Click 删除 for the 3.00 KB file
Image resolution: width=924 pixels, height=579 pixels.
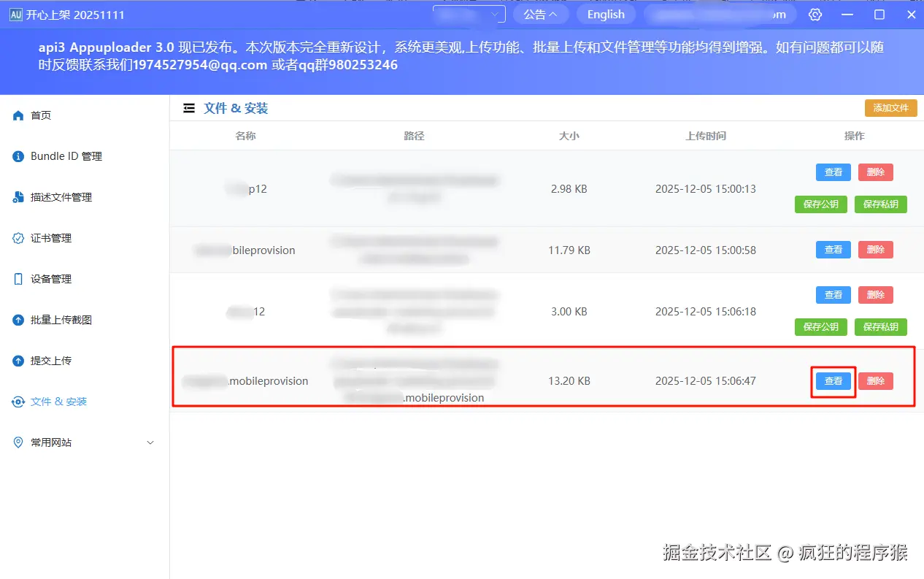(x=876, y=295)
